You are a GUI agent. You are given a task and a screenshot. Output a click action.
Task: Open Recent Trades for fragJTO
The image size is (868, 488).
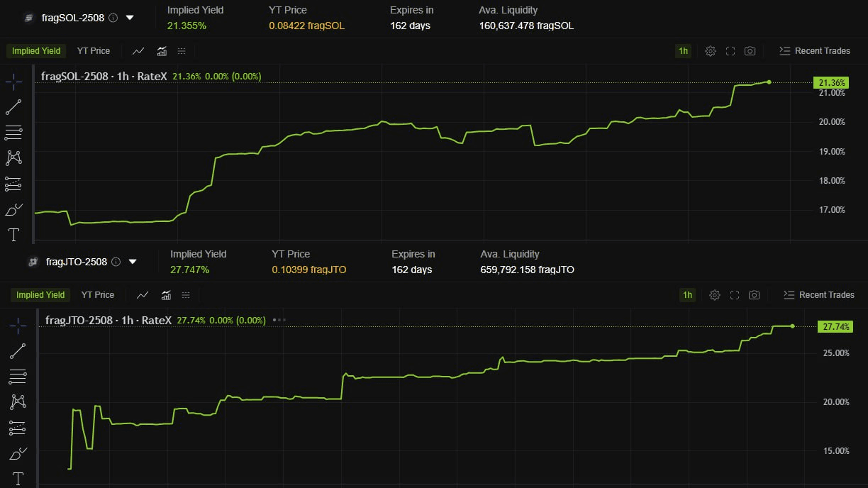pyautogui.click(x=819, y=295)
